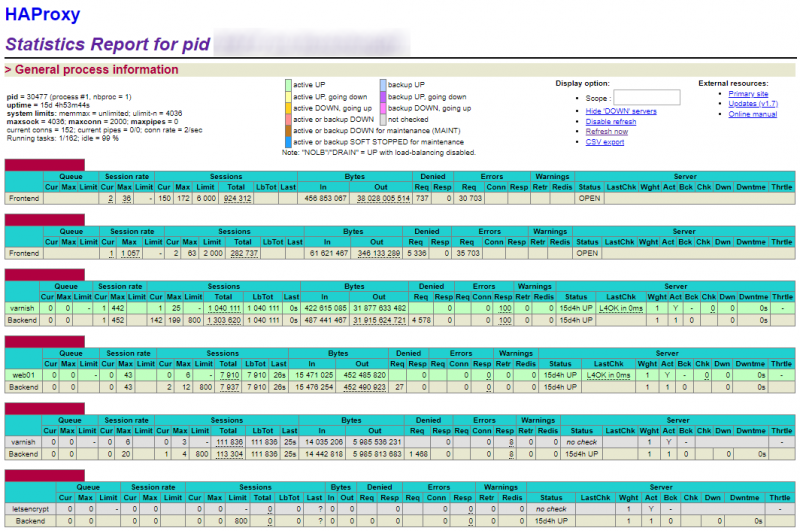Focus the Scope input field
The image size is (800, 531).
point(646,97)
